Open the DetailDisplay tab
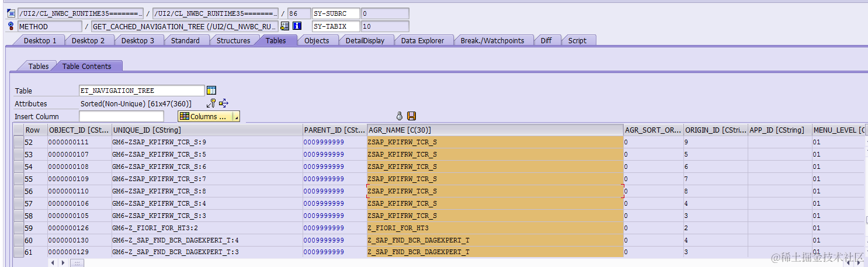Screen dimensions: 868x267 coord(365,40)
